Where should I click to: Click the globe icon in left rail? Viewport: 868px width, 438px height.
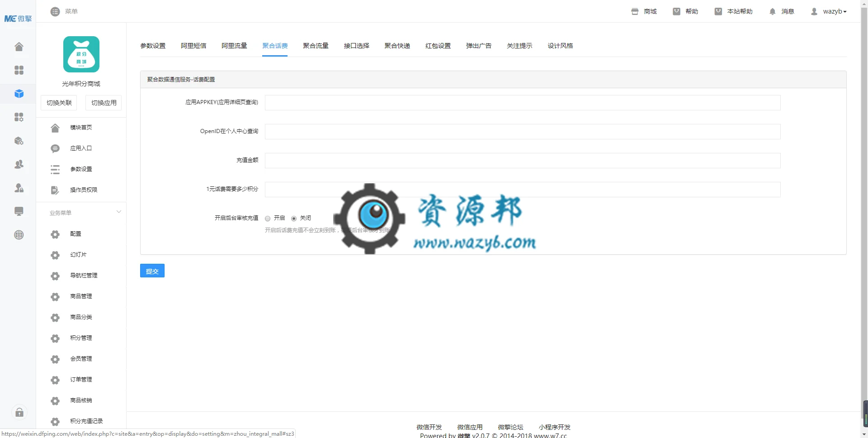pos(19,235)
